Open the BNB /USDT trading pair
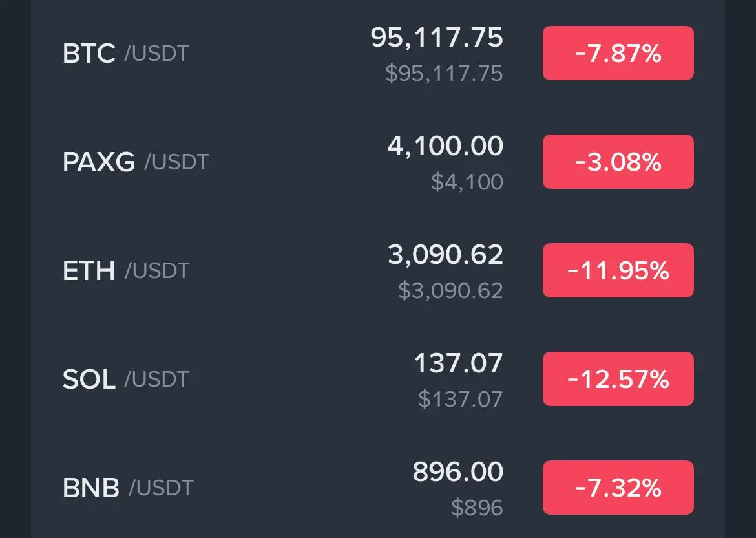The image size is (756, 538). [128, 488]
